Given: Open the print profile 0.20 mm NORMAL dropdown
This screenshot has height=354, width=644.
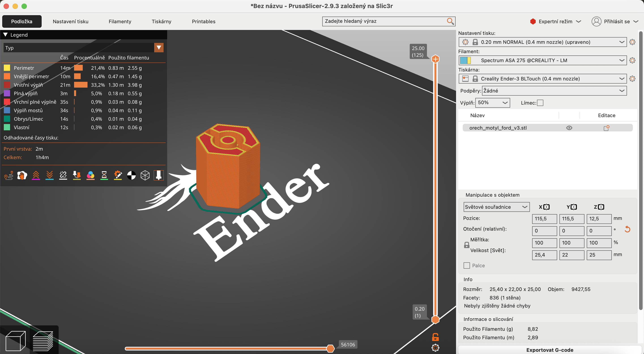Looking at the screenshot, I should pyautogui.click(x=542, y=42).
